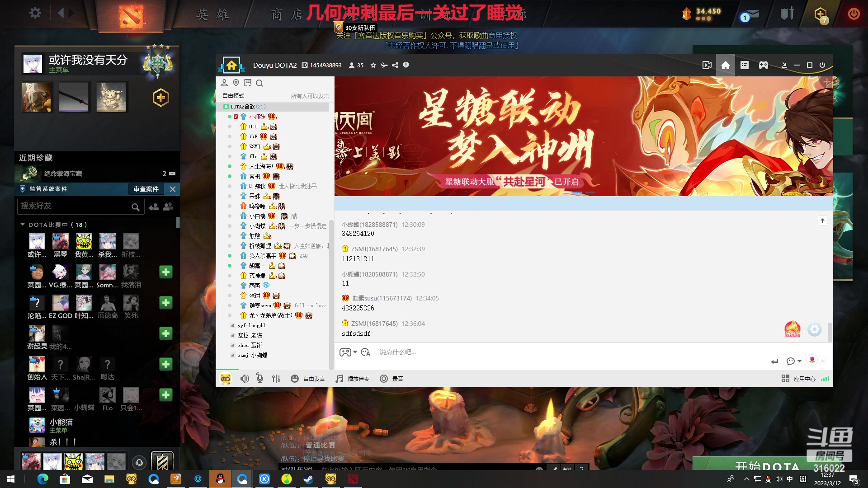Click the font style emoji icon in the chat input
The height and width of the screenshot is (488, 868).
click(366, 352)
